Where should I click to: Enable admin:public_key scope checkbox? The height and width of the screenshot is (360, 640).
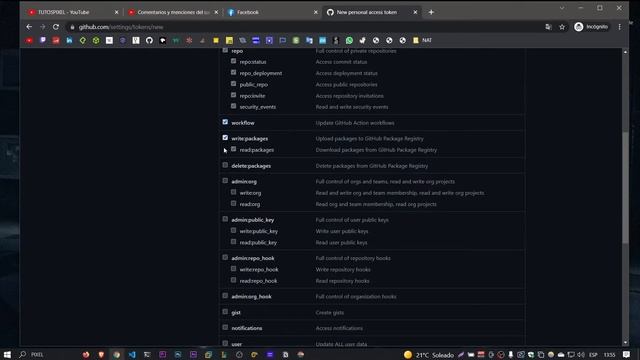coord(225,219)
